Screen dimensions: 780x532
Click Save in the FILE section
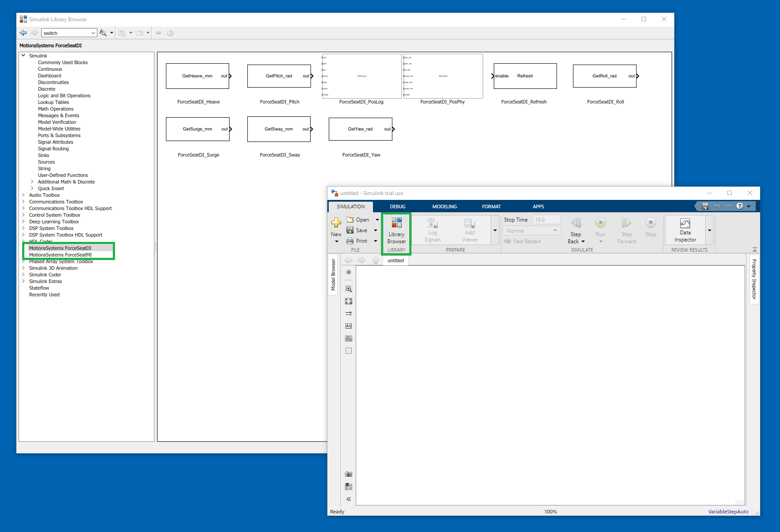pyautogui.click(x=357, y=230)
